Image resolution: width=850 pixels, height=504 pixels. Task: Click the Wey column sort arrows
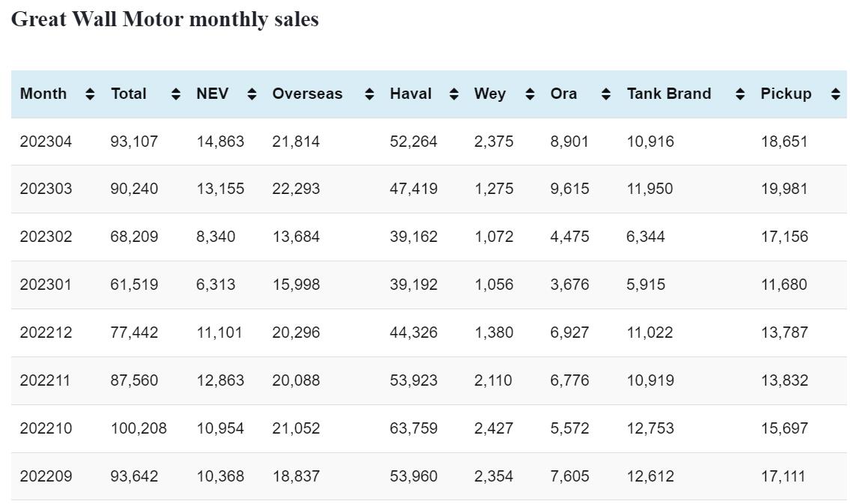click(530, 94)
